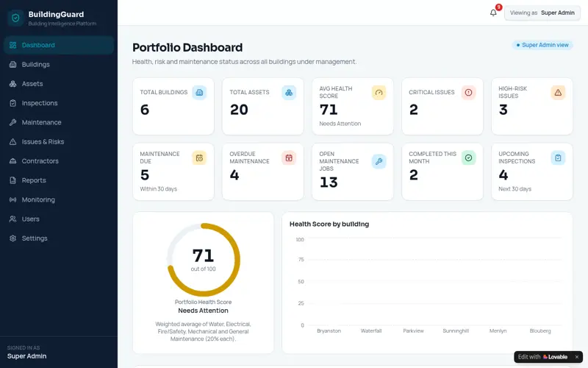Click the Reports document icon in sidebar
This screenshot has width=588, height=368.
pos(12,180)
